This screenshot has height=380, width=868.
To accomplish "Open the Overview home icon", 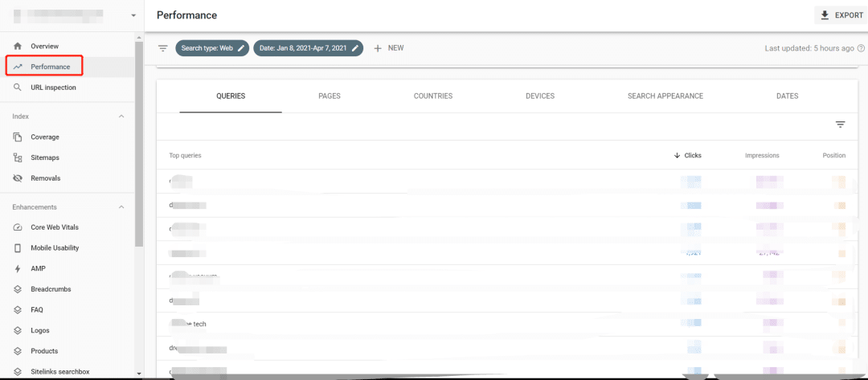I will pos(18,47).
